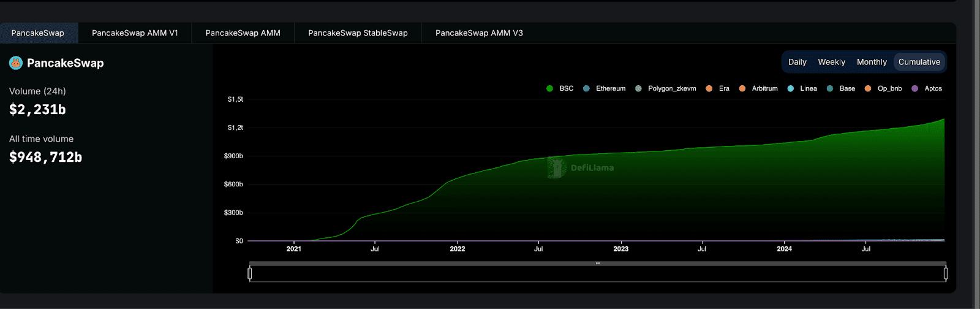Screen dimensions: 980x309
Task: Click the 24h volume value $2,231b
Action: (37, 110)
